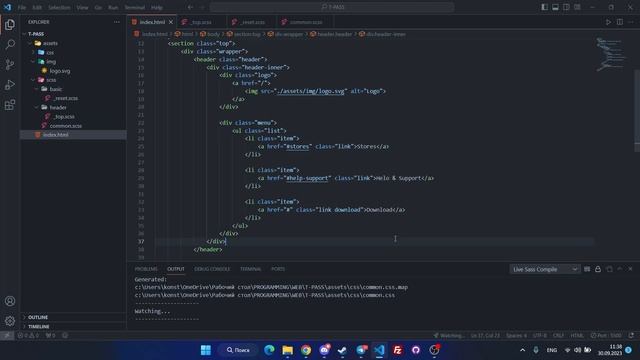
Task: Toggle the secondary side bar layout icon
Action: [567, 7]
